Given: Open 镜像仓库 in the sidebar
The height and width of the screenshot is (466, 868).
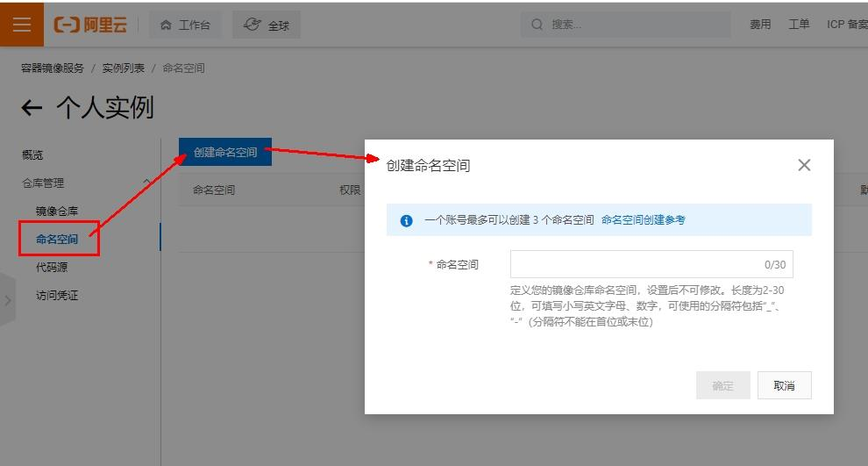Looking at the screenshot, I should coord(57,211).
